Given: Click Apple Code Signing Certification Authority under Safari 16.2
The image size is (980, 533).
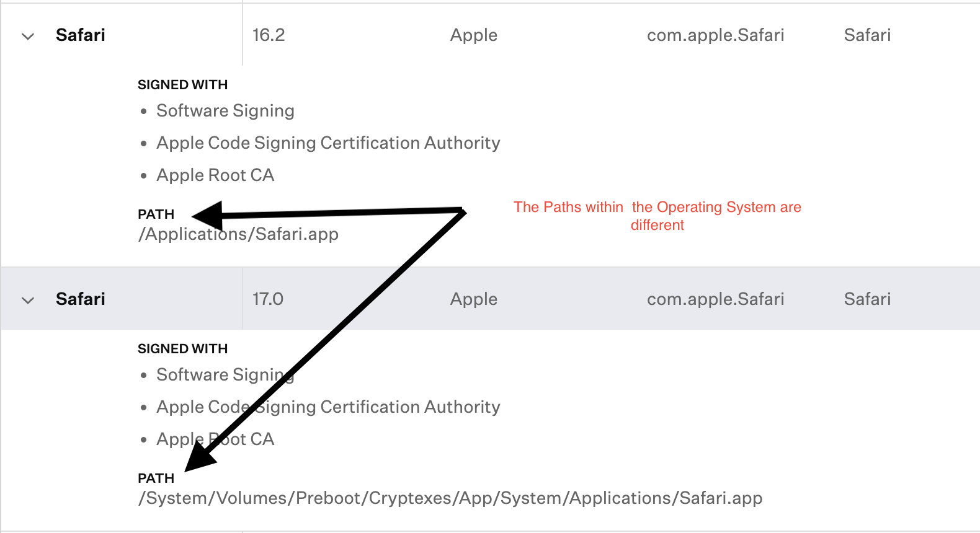Looking at the screenshot, I should tap(328, 143).
